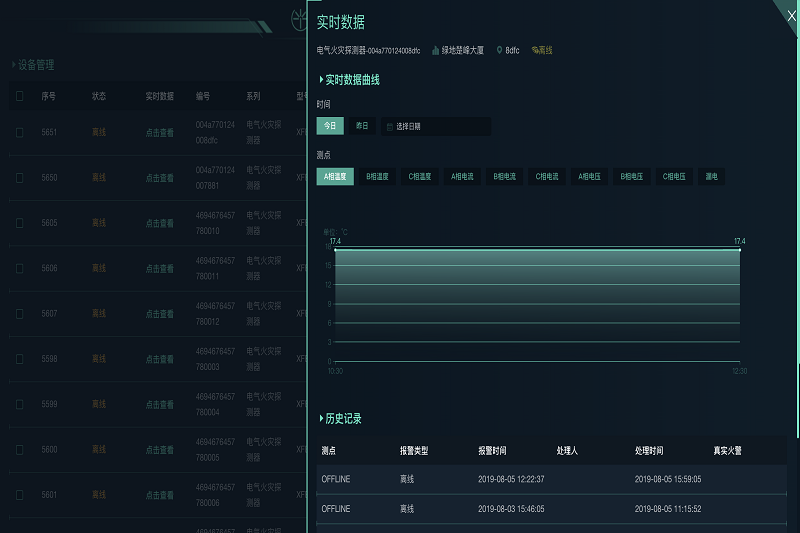The height and width of the screenshot is (533, 800).
Task: Tick the checkbox for device row 5606
Action: click(x=19, y=268)
